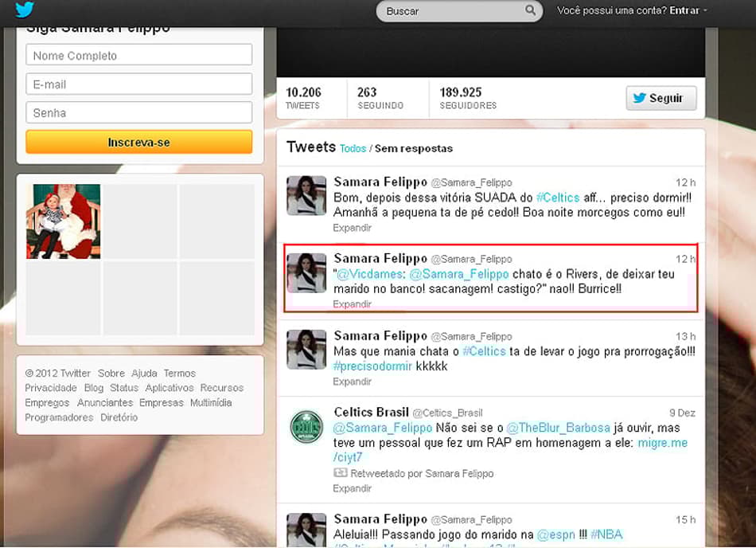Open the Blog footer link
The height and width of the screenshot is (548, 756).
[94, 388]
